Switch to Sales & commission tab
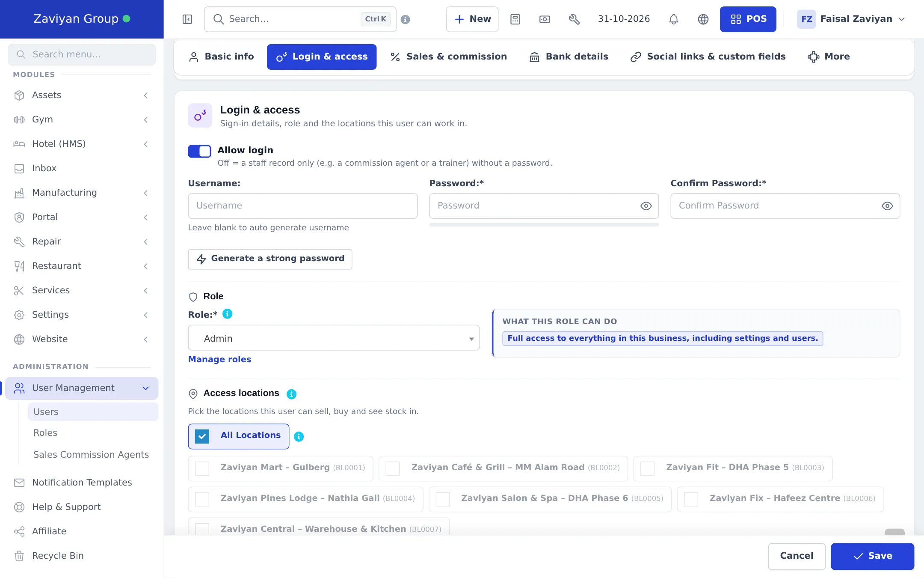Screen dimensions: 924x578 448,57
